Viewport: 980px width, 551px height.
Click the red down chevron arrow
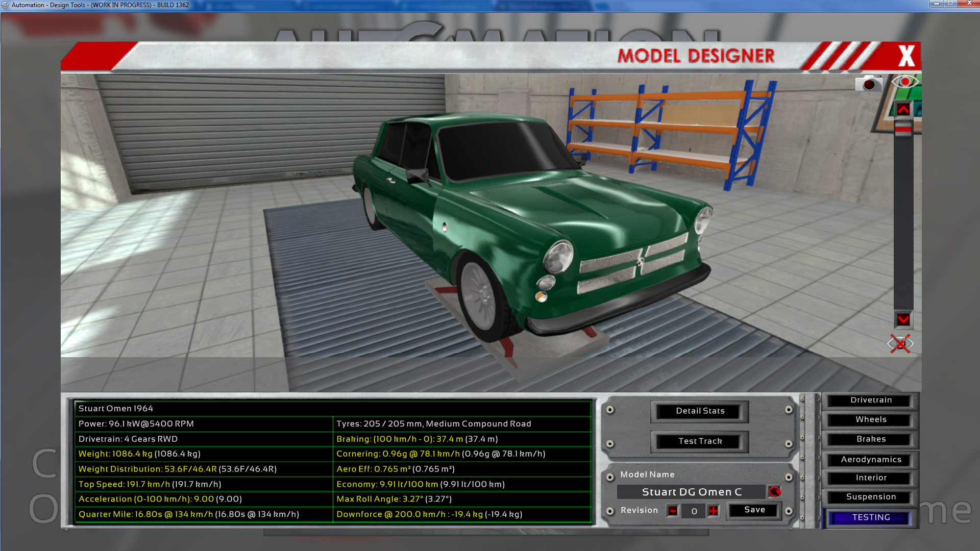click(903, 320)
